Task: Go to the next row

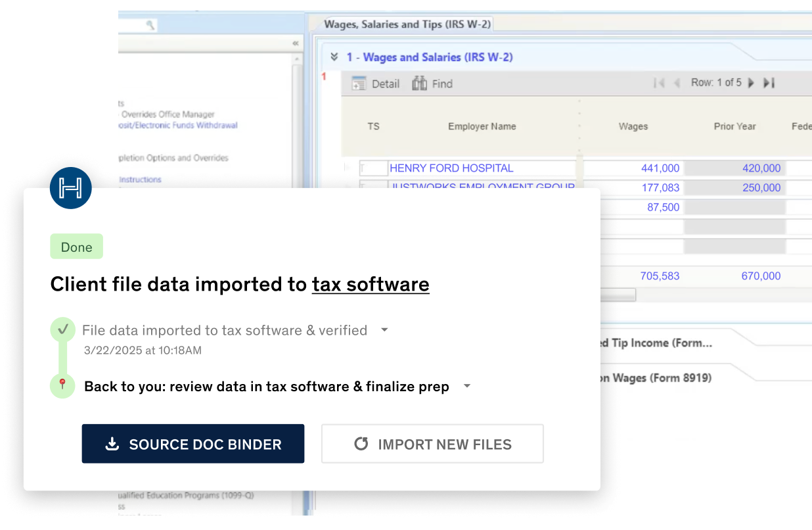Action: (x=751, y=83)
